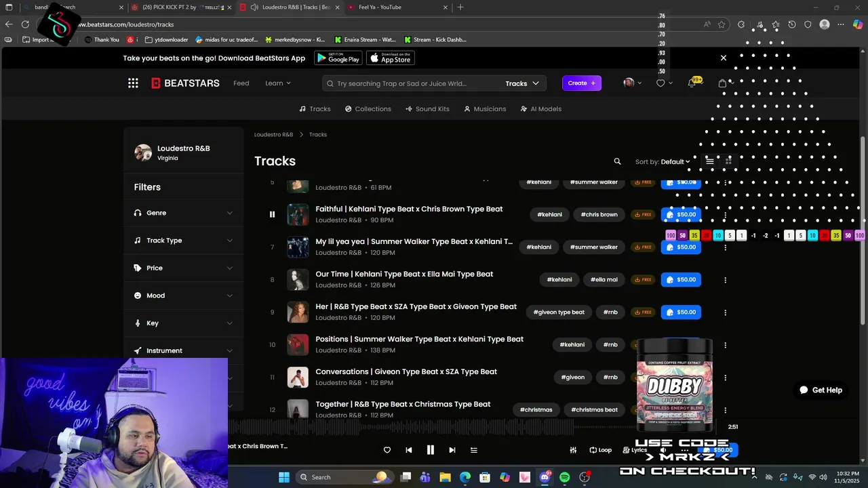Skip to the next track in the player
The height and width of the screenshot is (488, 868).
click(x=452, y=450)
